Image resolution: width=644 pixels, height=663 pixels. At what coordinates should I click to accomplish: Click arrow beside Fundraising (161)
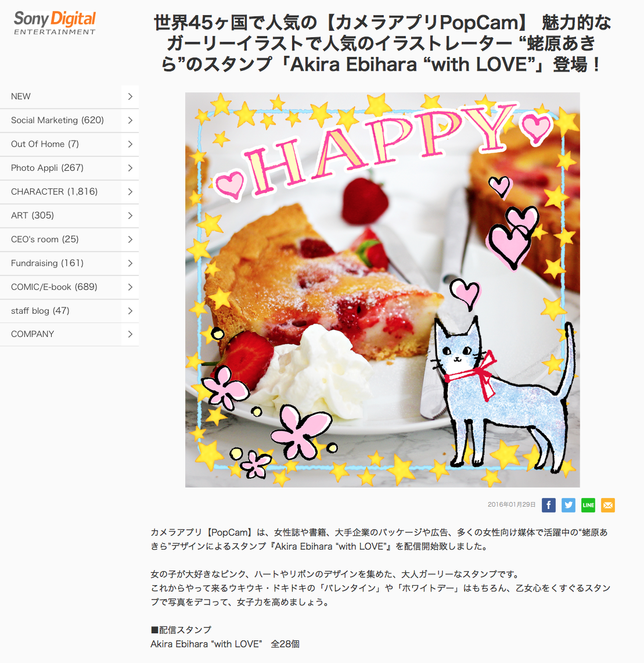[x=130, y=263]
